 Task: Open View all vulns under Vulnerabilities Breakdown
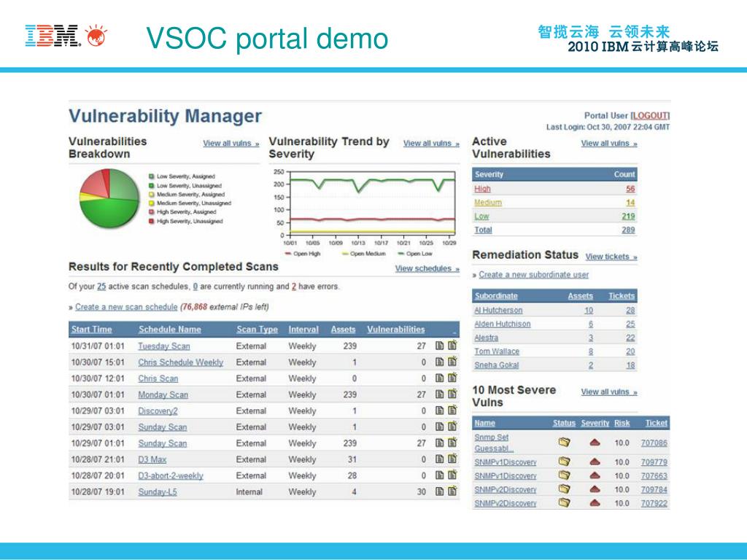pyautogui.click(x=231, y=144)
